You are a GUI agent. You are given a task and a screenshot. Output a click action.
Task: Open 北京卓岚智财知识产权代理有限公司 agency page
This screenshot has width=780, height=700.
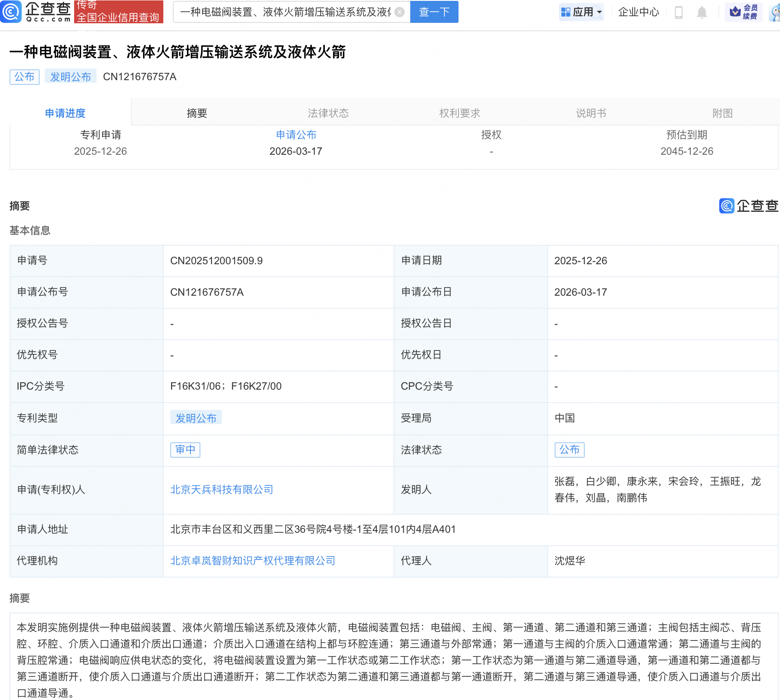click(253, 561)
